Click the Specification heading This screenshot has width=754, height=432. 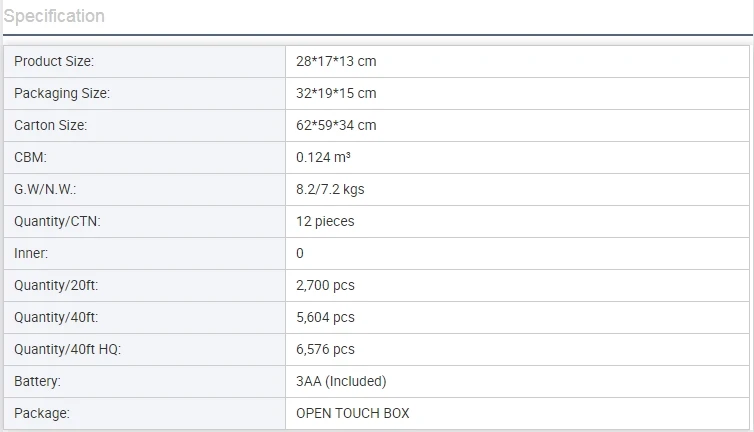click(54, 16)
